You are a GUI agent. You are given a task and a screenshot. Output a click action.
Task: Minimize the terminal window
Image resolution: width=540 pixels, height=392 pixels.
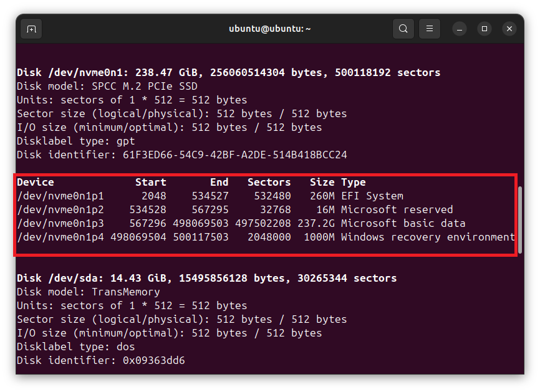click(x=460, y=29)
